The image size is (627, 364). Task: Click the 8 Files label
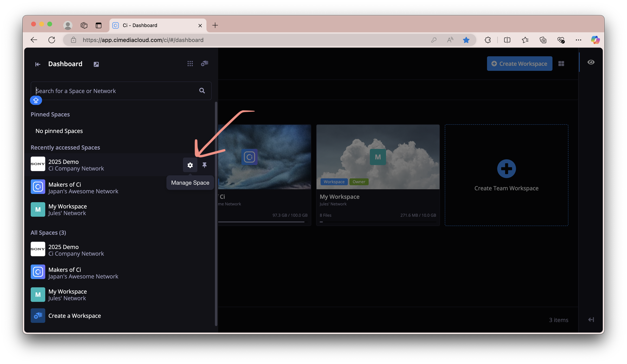pos(325,215)
